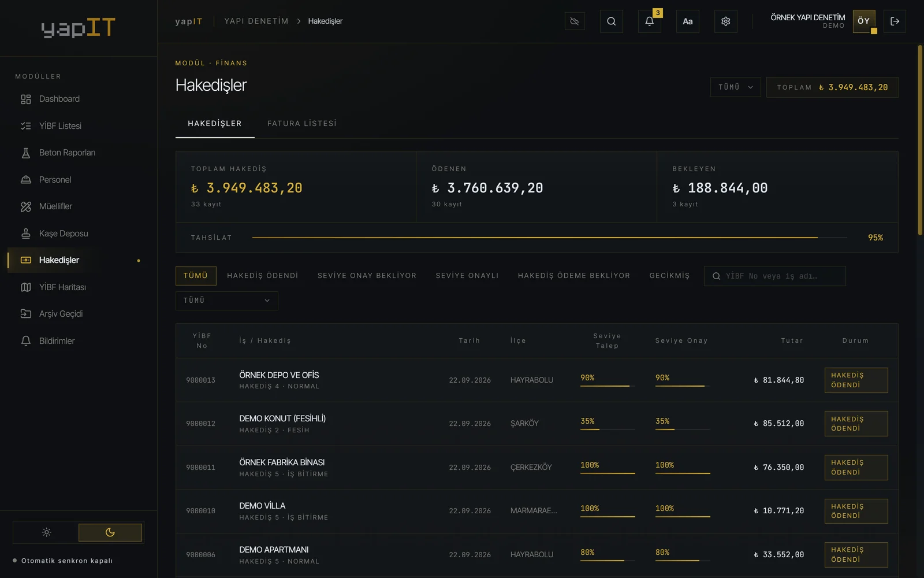Screen dimensions: 924x578
Task: Click YAPI DENETİM breadcrumb link
Action: click(256, 21)
